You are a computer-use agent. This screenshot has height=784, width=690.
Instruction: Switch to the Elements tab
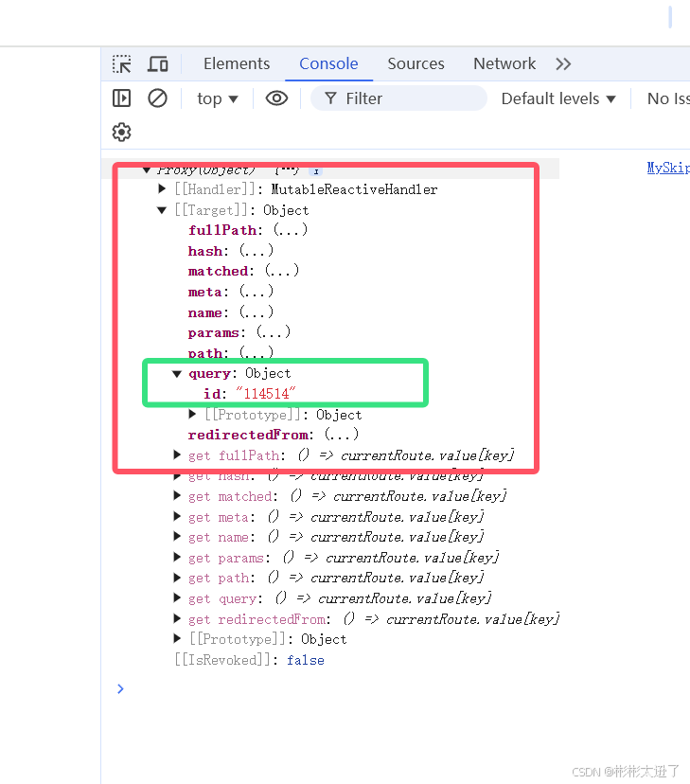(237, 63)
